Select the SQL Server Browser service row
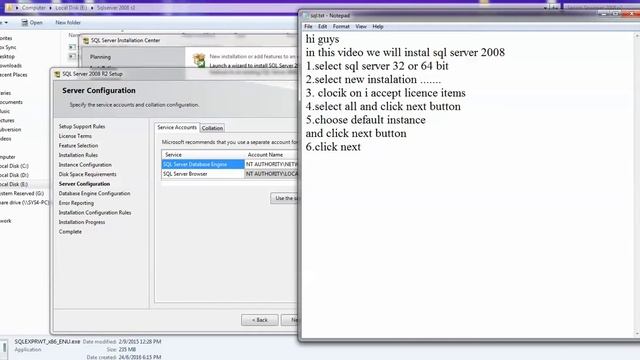This screenshot has height=360, width=640. (203, 174)
